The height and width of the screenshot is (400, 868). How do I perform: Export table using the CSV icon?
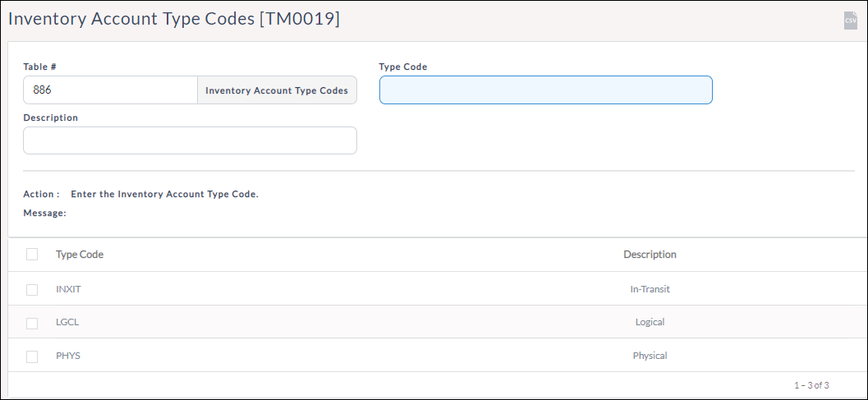click(x=850, y=21)
